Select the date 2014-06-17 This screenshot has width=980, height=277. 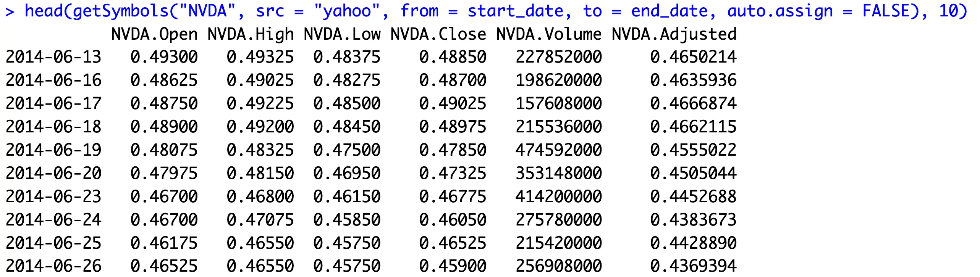53,103
